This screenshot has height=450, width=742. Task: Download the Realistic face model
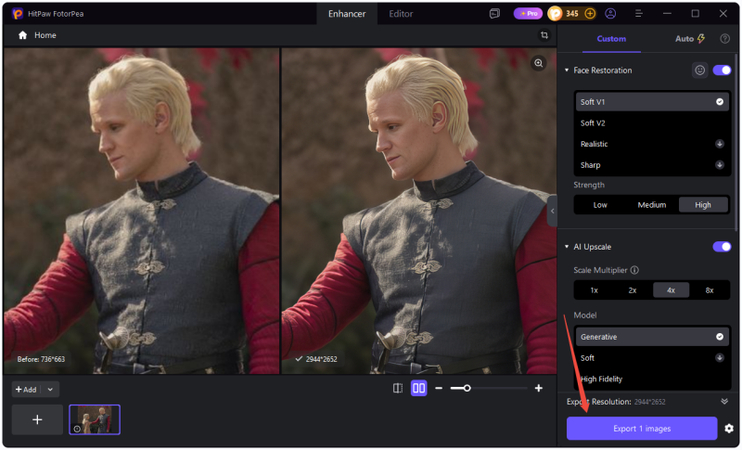point(719,144)
